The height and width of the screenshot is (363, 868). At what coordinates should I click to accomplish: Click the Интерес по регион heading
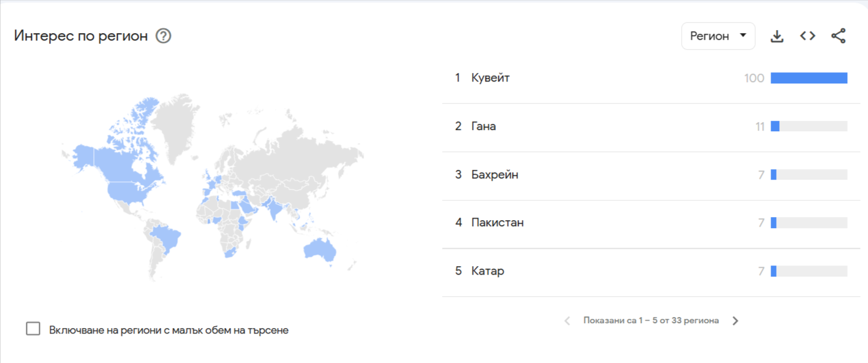pyautogui.click(x=81, y=36)
